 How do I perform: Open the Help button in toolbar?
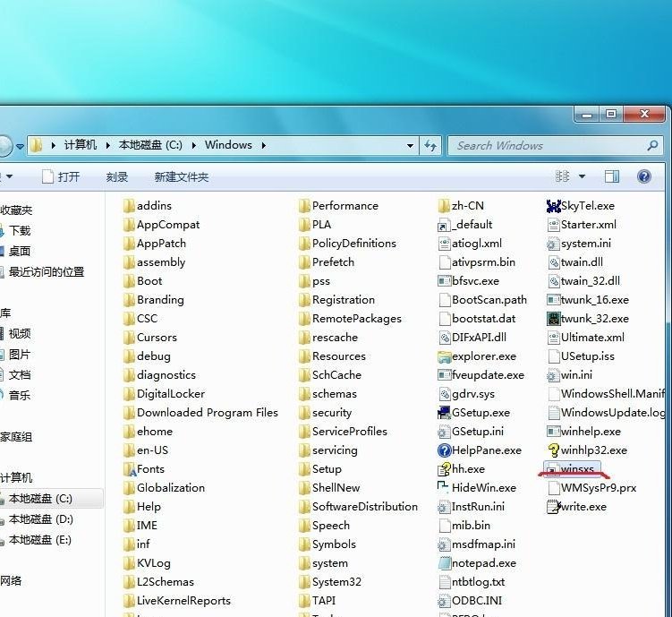click(644, 176)
